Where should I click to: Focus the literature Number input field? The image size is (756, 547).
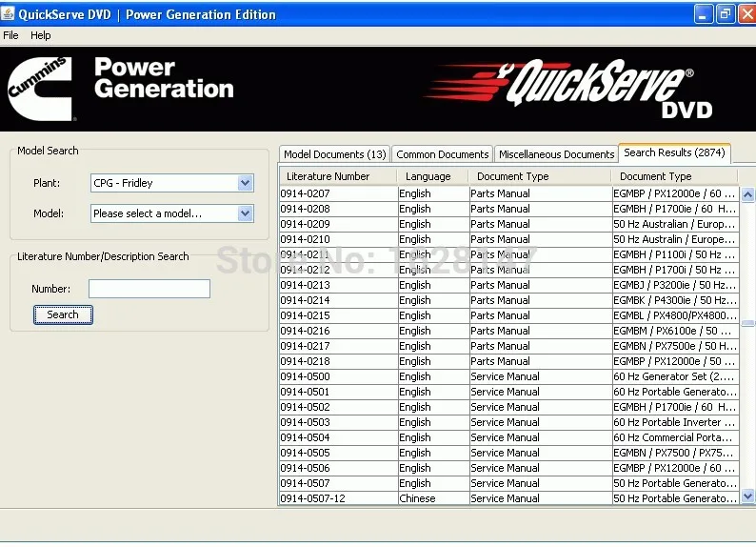pos(149,289)
